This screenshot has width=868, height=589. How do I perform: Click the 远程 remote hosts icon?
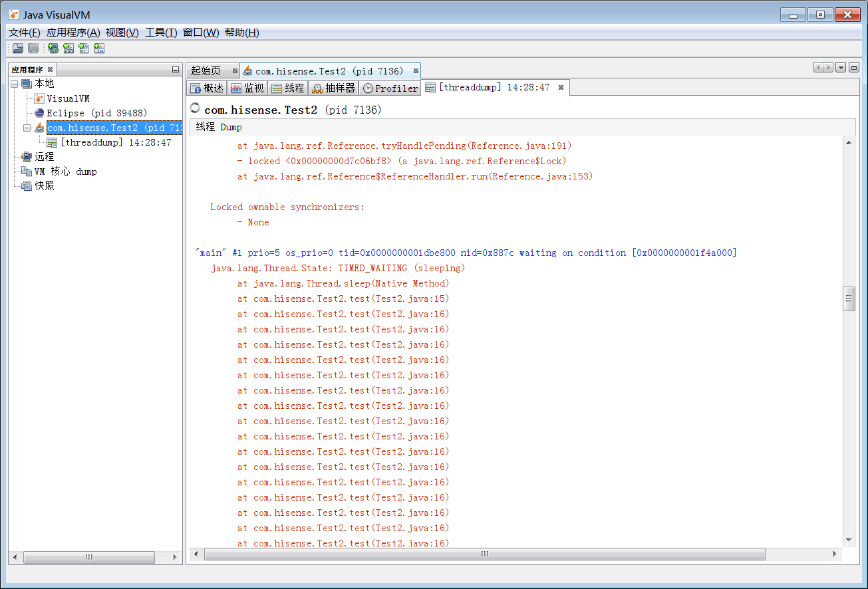[x=27, y=157]
